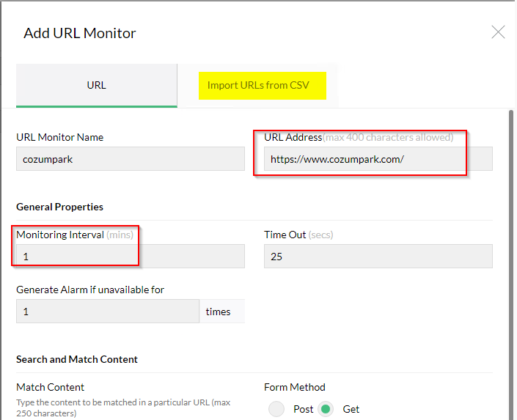
Task: Select the Get form method radio
Action: click(x=326, y=409)
